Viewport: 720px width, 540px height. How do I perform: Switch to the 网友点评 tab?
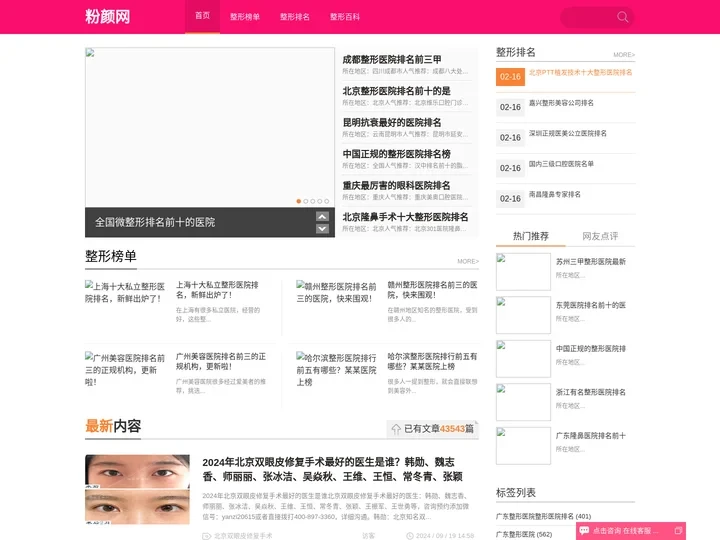(x=600, y=236)
